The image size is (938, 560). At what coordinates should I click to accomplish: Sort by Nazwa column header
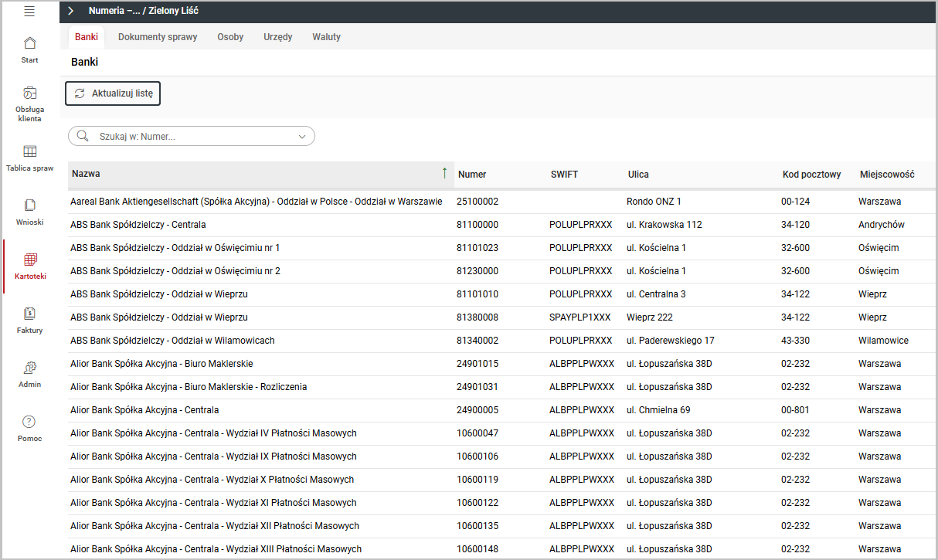click(86, 174)
